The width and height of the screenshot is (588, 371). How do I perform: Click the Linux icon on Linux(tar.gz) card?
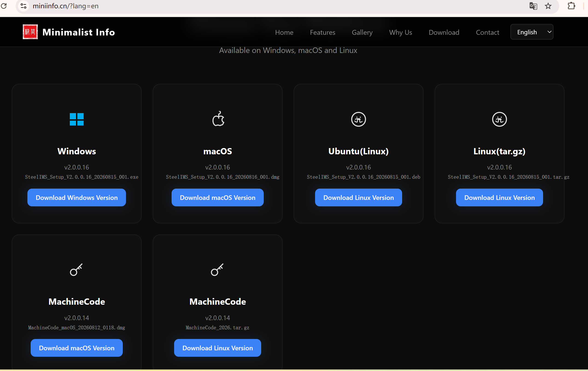(499, 119)
